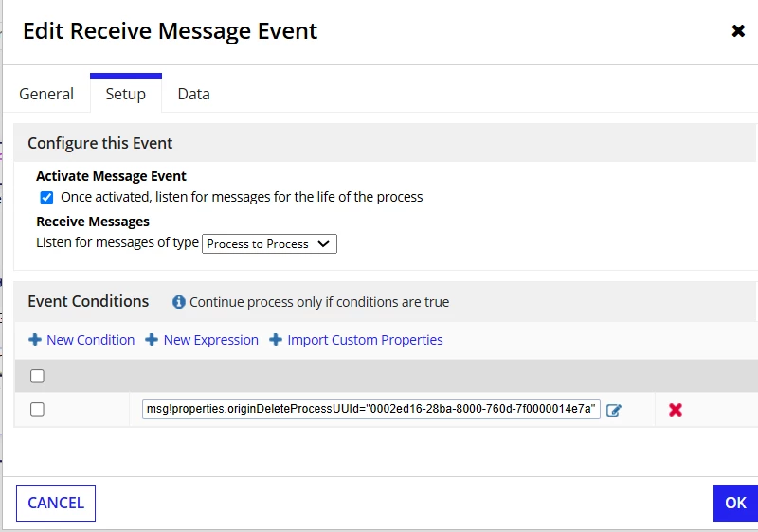Switch to the General tab

(x=46, y=94)
